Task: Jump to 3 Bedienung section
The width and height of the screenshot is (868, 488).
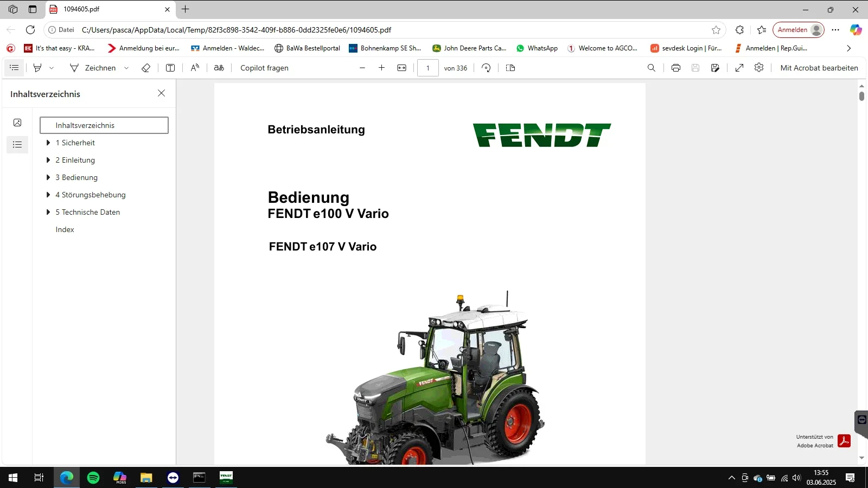Action: (76, 177)
